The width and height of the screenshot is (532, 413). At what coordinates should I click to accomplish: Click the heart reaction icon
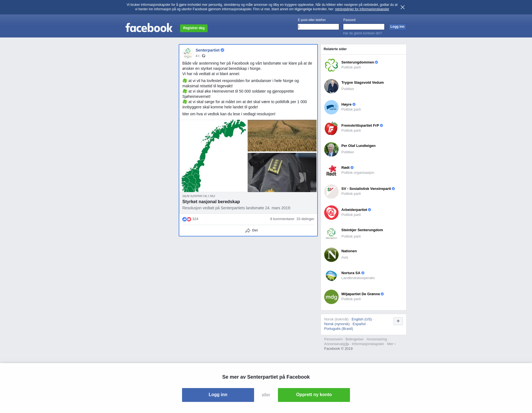click(189, 219)
